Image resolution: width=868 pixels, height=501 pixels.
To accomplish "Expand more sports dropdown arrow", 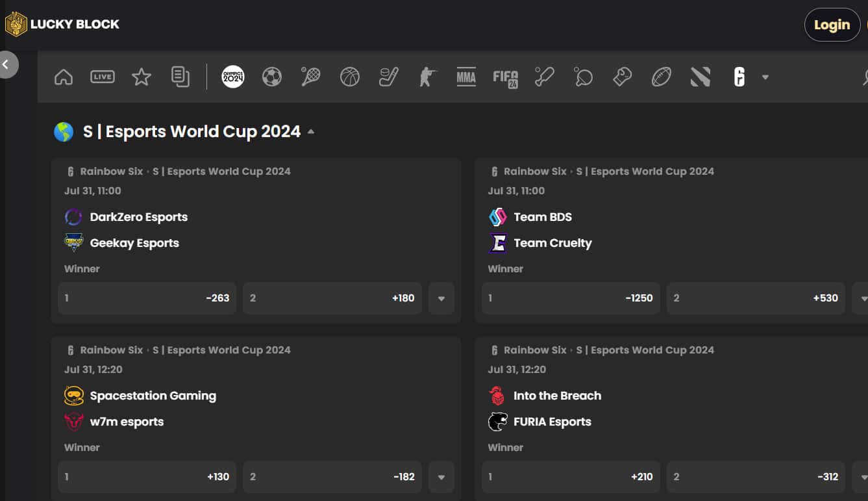I will coord(765,77).
